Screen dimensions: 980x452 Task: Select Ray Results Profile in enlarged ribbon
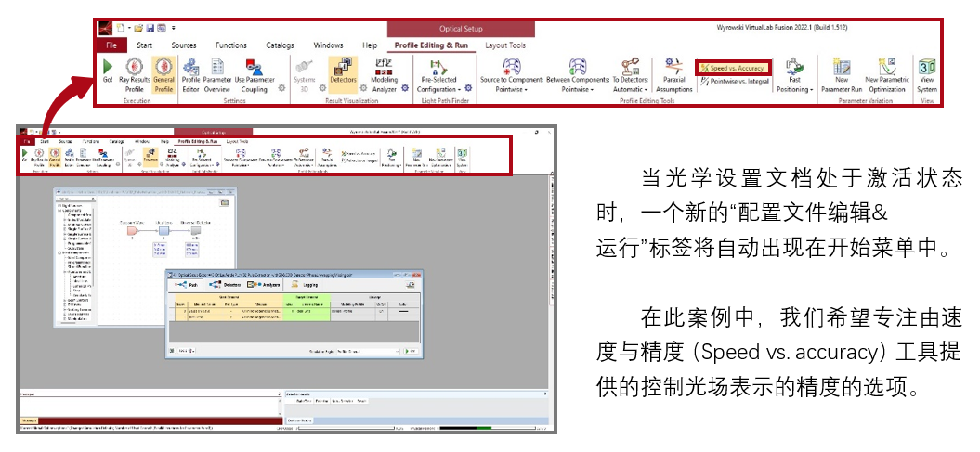pos(134,75)
